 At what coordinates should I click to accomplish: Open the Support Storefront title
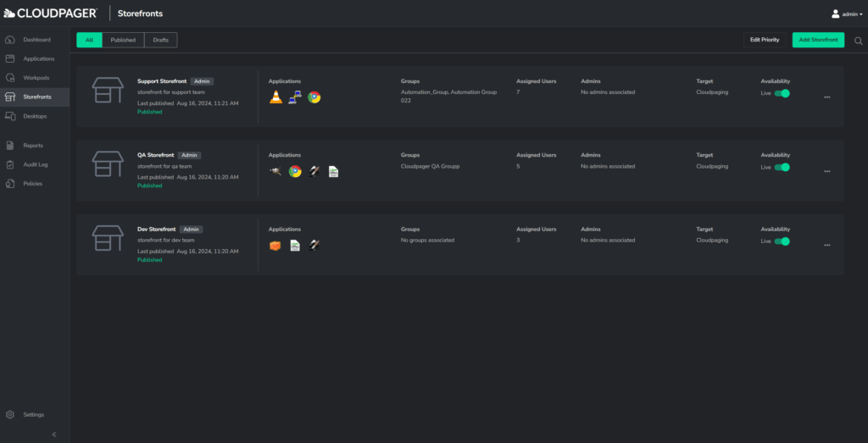(x=162, y=81)
